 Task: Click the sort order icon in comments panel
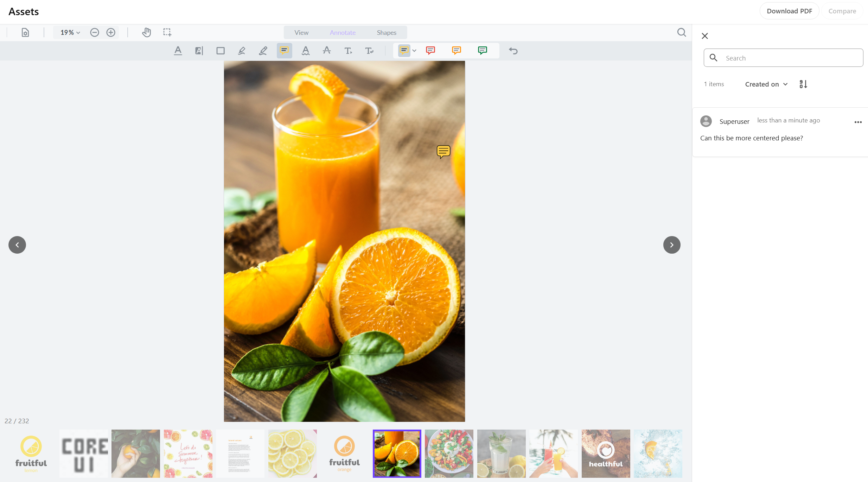803,84
